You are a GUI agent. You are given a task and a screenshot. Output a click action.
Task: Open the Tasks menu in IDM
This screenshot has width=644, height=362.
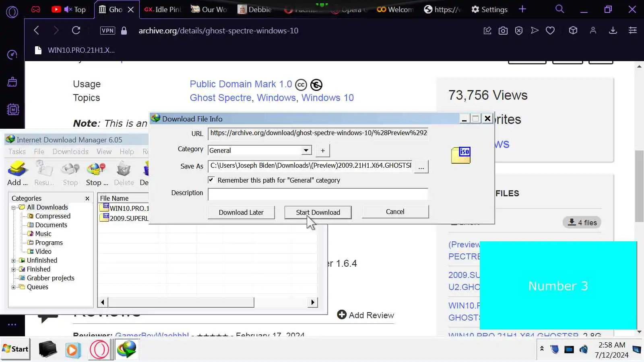(x=17, y=152)
